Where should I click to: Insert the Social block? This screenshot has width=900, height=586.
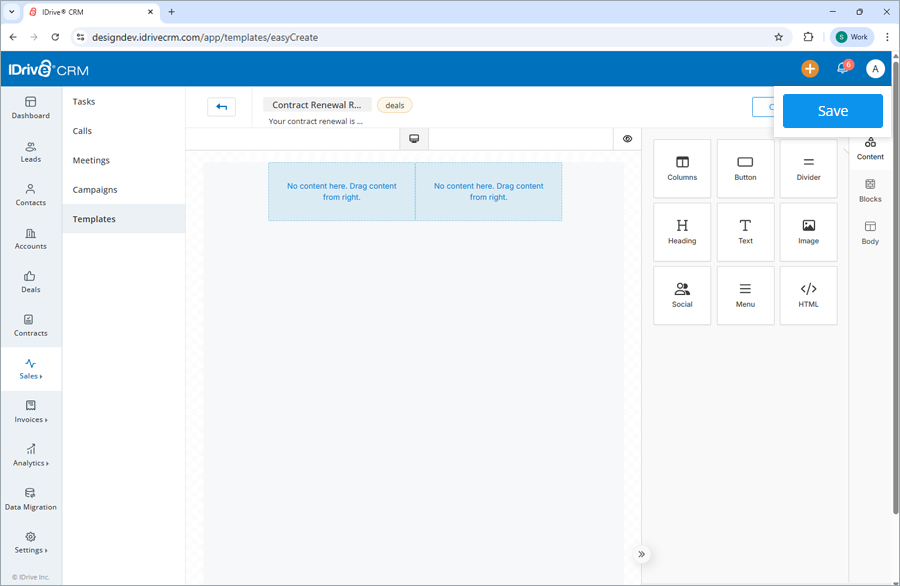(x=682, y=295)
